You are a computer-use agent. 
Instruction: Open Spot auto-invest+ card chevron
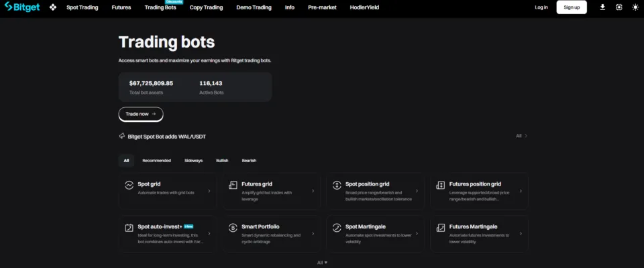[209, 234]
